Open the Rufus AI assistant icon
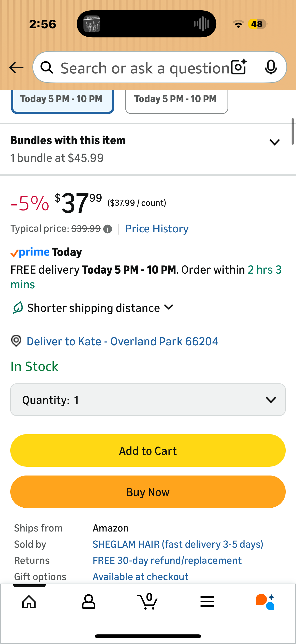The height and width of the screenshot is (644, 296). 265,602
